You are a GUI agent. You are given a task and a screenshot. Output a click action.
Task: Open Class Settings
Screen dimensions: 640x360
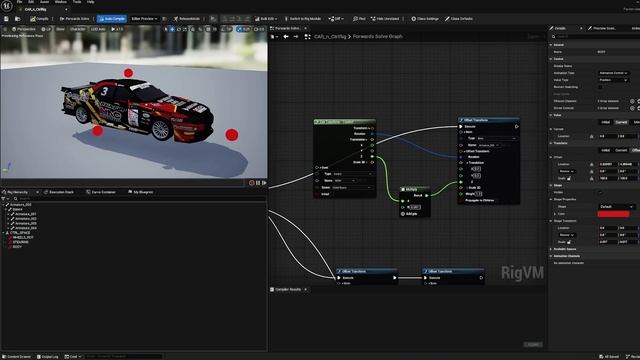tap(425, 19)
